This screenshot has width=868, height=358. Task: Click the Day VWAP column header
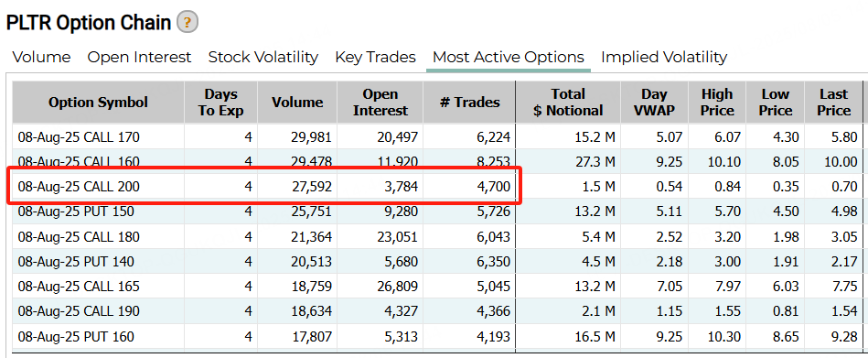pos(654,102)
